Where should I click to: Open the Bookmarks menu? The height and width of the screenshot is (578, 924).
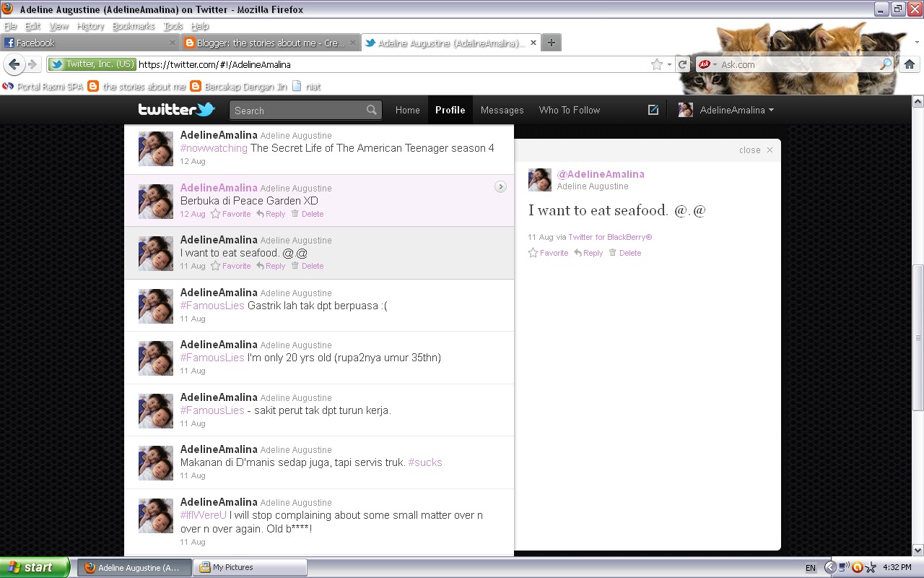pyautogui.click(x=134, y=26)
